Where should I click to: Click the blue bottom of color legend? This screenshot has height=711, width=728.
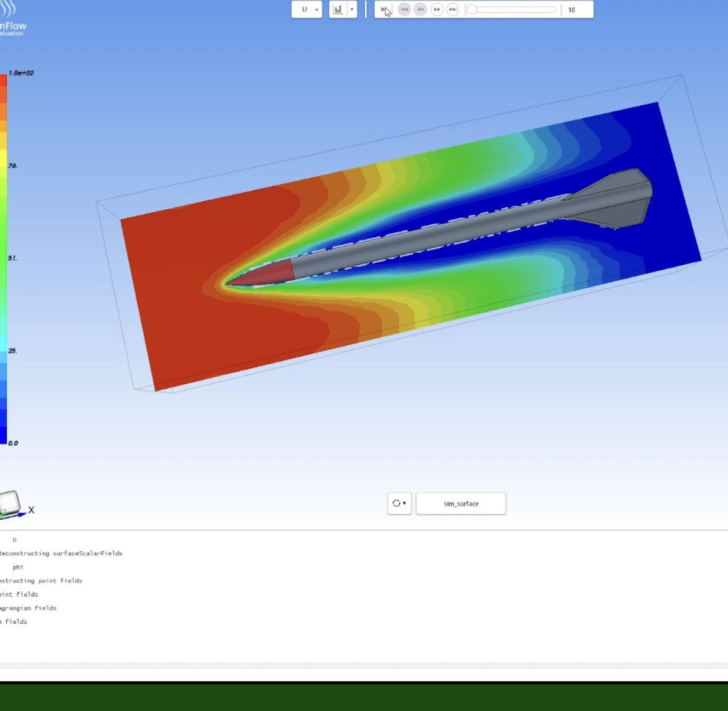(x=3, y=435)
